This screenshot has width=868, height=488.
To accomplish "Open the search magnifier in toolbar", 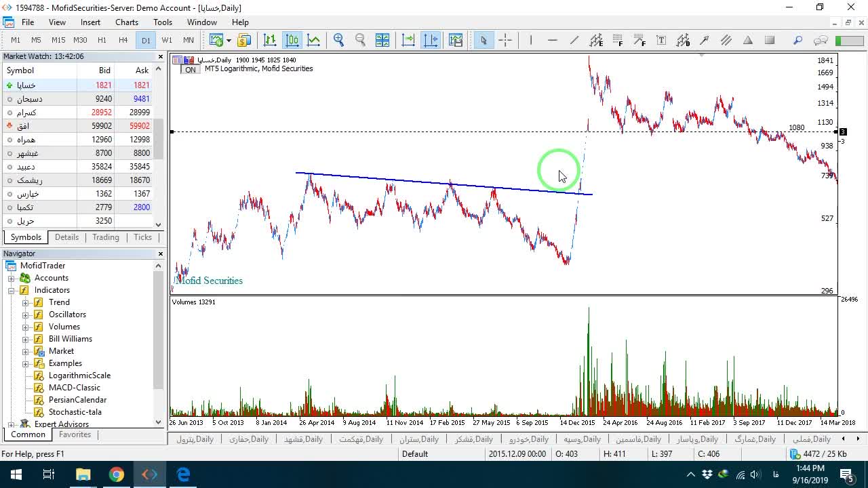I will [798, 40].
